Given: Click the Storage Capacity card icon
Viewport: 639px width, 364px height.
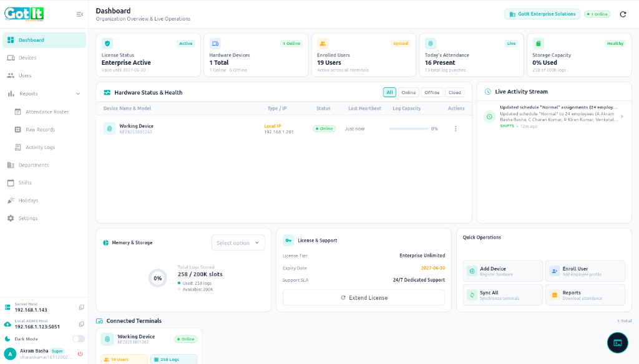Looking at the screenshot, I should click(x=538, y=44).
